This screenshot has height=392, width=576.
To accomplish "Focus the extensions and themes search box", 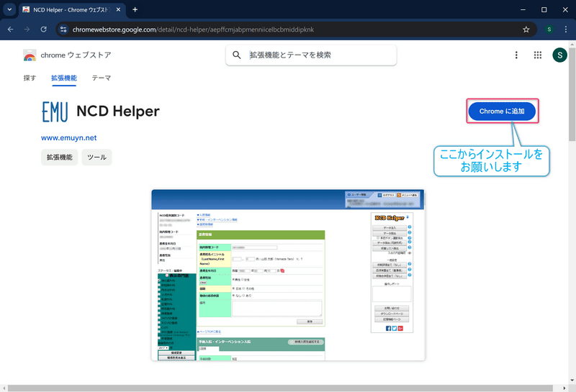I will 311,55.
